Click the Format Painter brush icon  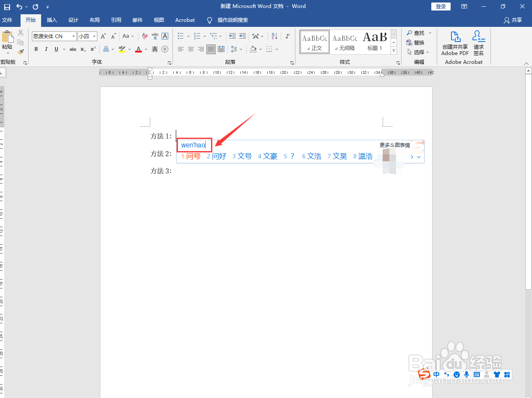[x=21, y=52]
